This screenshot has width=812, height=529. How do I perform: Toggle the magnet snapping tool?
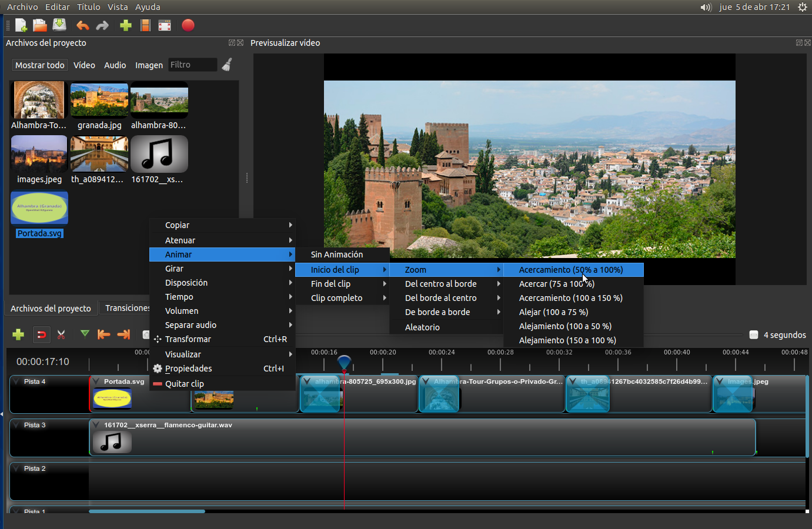coord(41,334)
